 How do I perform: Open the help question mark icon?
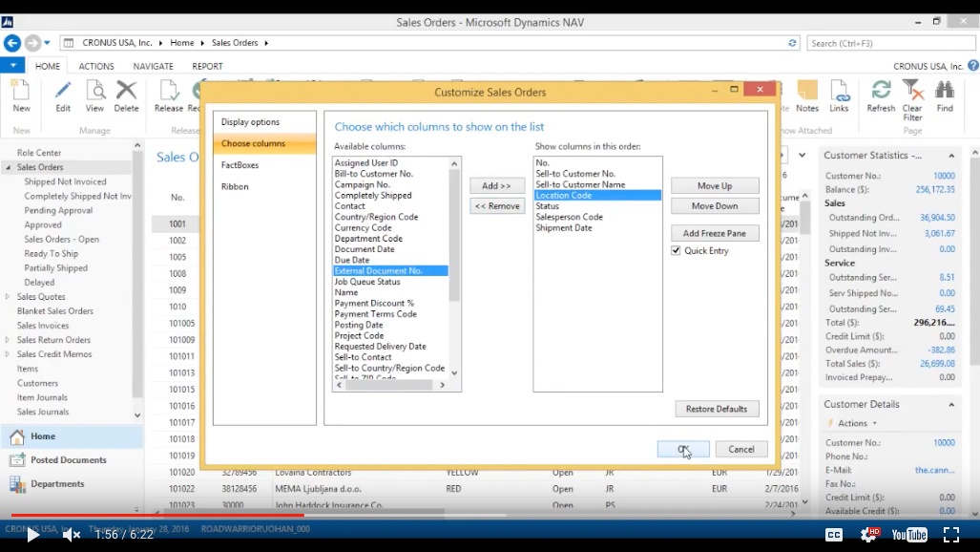tap(973, 65)
